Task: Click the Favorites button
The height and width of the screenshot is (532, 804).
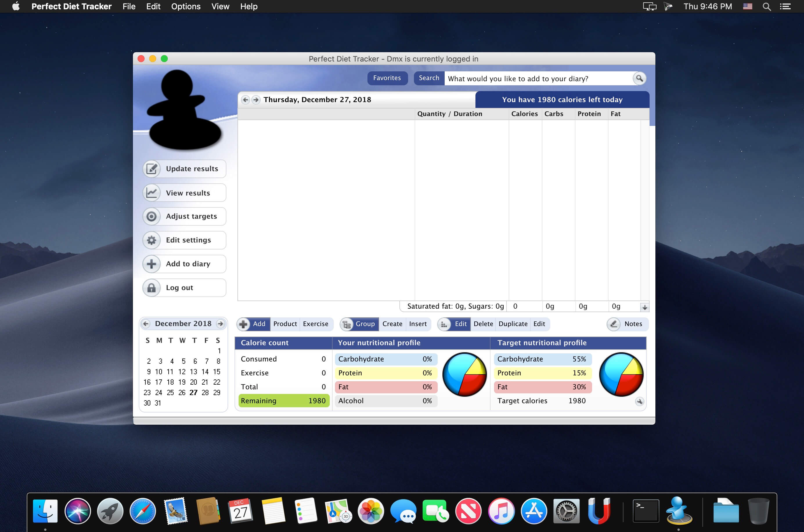Action: point(387,78)
